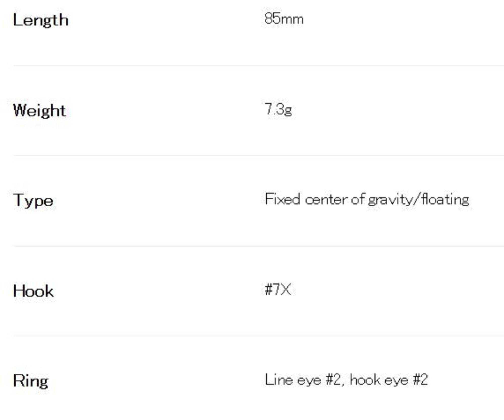Click the "Weight" row label
The width and height of the screenshot is (504, 420).
click(x=39, y=110)
